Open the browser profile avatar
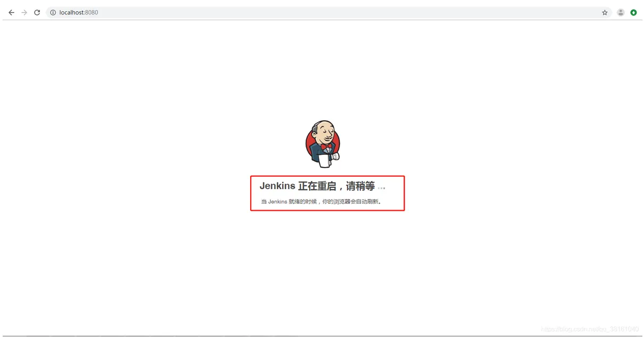Image resolution: width=644 pixels, height=338 pixels. click(x=621, y=12)
